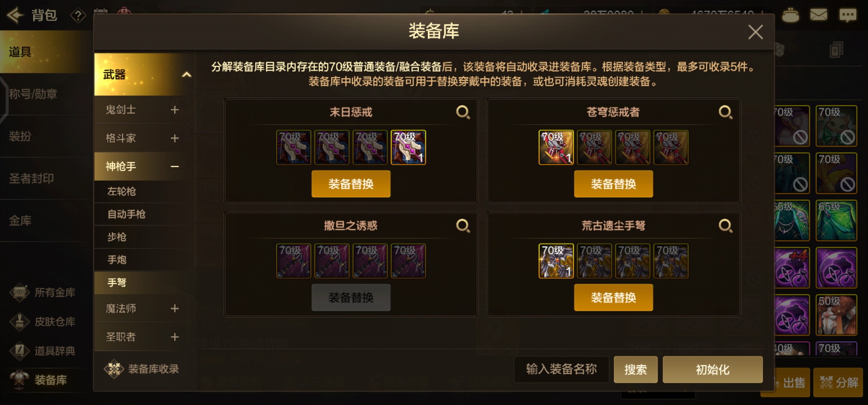
Task: Open magnifier for 荒古遗尘手弩 weapon
Action: (726, 226)
